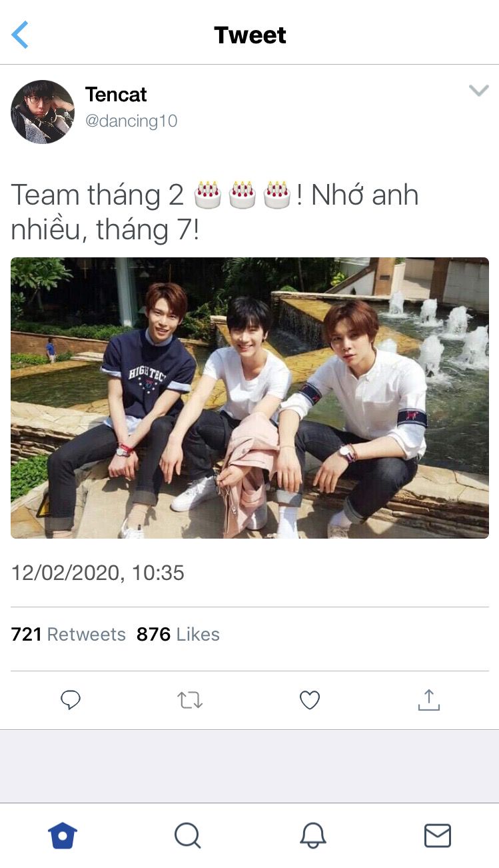Tap the tweet timestamp 12/02/2020, 10:35
This screenshot has width=499, height=868.
pyautogui.click(x=98, y=573)
